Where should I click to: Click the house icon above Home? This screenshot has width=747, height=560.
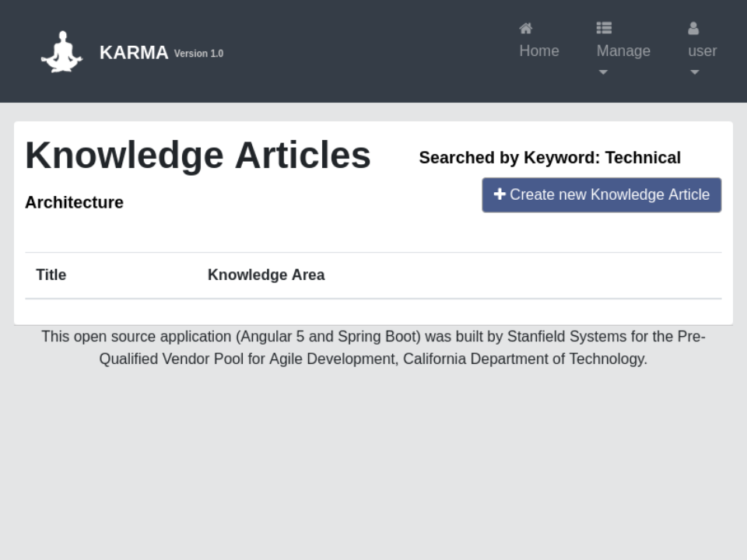[x=526, y=28]
